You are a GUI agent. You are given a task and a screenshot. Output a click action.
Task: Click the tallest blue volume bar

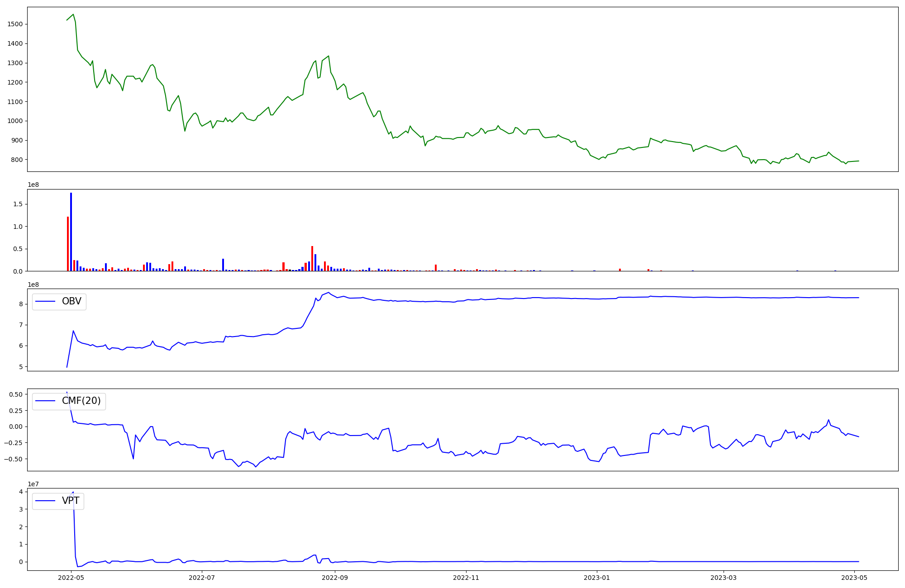(71, 232)
